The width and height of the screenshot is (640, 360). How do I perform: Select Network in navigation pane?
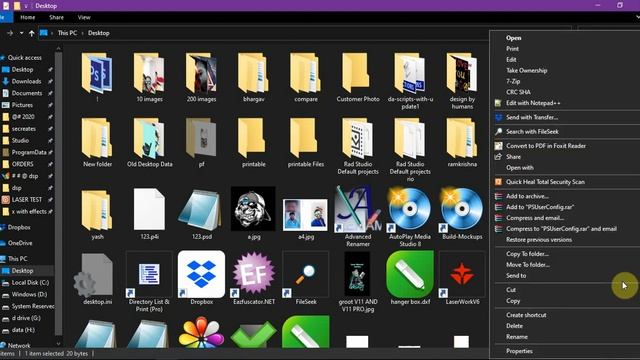[x=19, y=345]
